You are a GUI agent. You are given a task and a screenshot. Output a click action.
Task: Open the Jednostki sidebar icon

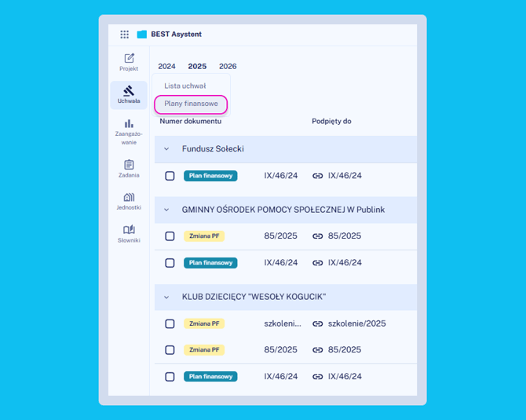pos(129,197)
